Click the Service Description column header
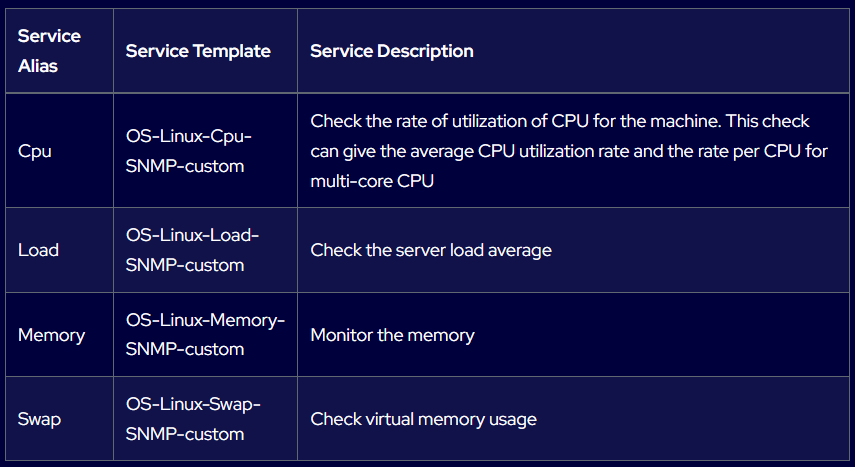 click(392, 51)
